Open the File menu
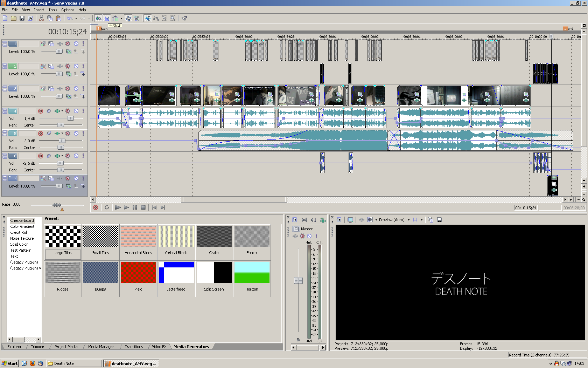This screenshot has width=588, height=368. (5, 10)
